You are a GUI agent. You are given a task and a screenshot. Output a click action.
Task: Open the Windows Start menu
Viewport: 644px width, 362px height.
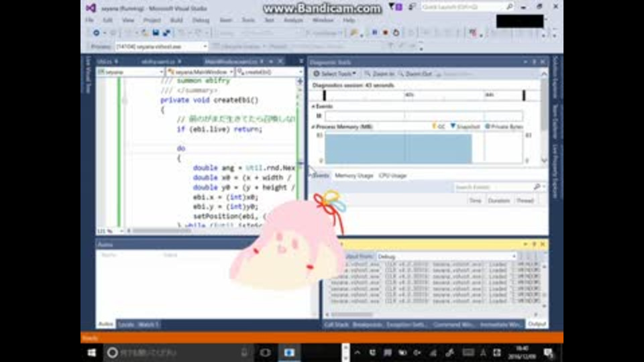coord(92,353)
